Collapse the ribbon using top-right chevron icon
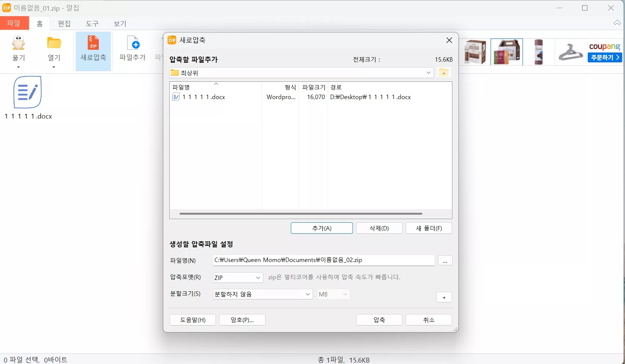Viewport: 625px width, 364px height. [617, 23]
